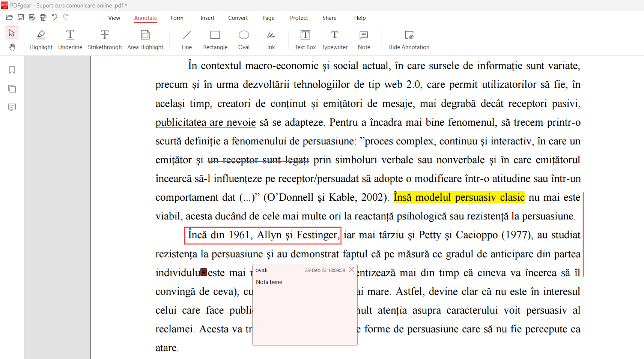Choose the Underline text tool
The height and width of the screenshot is (359, 644).
(70, 39)
